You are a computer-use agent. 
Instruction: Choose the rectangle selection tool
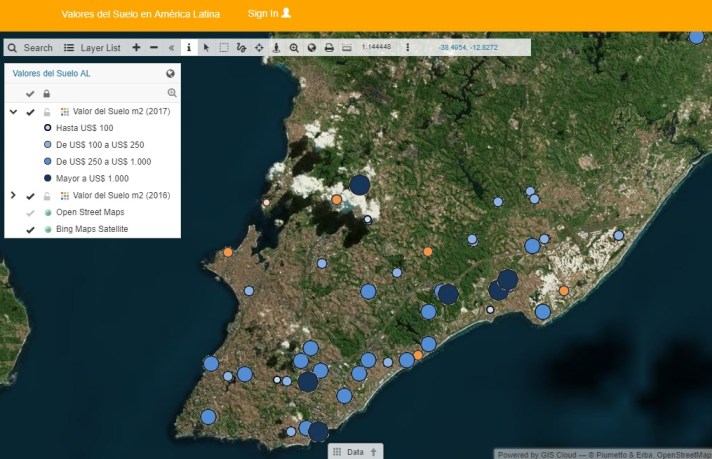[224, 47]
